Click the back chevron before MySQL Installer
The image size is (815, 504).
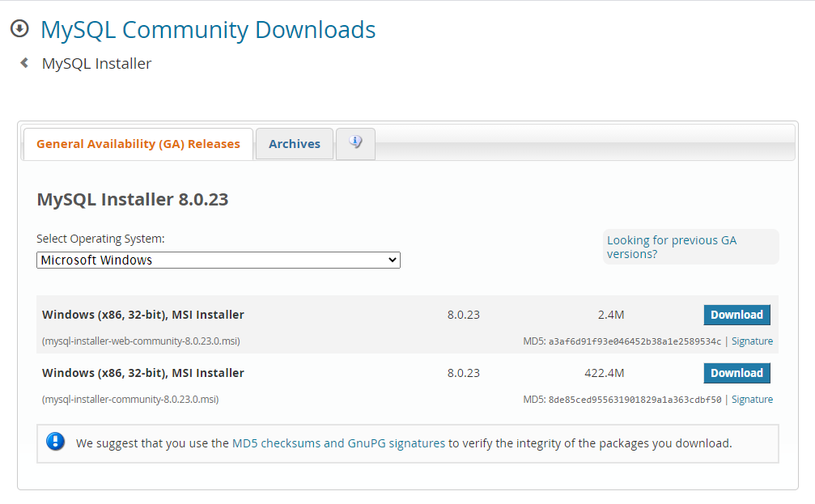click(24, 63)
